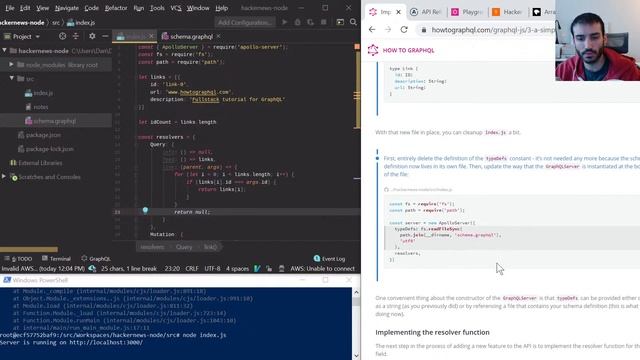Close the schema.graphql editor tab
Screen dimensions: 640x360
219,36
